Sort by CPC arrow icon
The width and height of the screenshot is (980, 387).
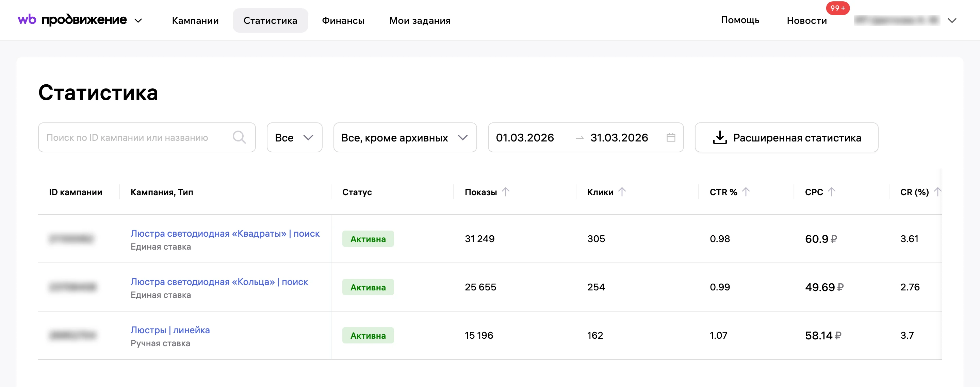(x=832, y=192)
